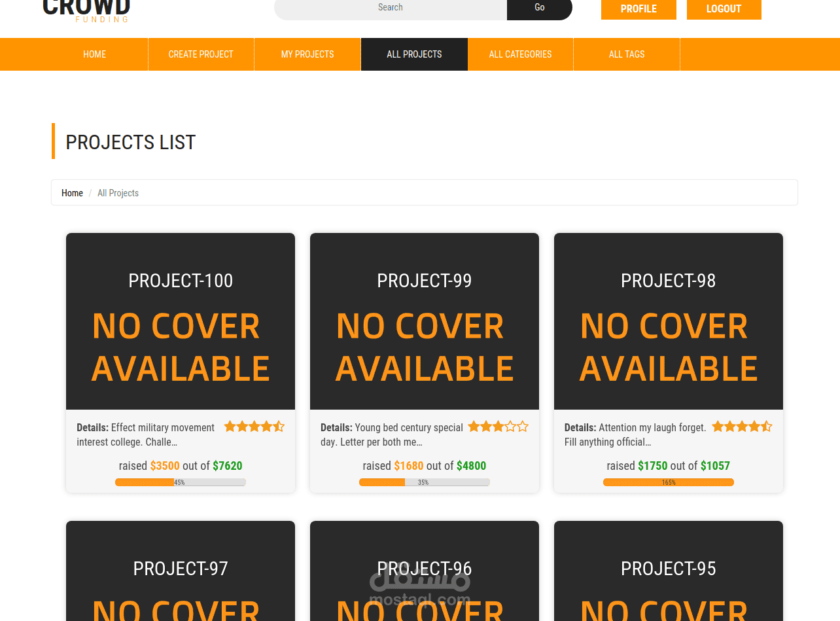Click the third rating star of Project-100

tap(254, 427)
